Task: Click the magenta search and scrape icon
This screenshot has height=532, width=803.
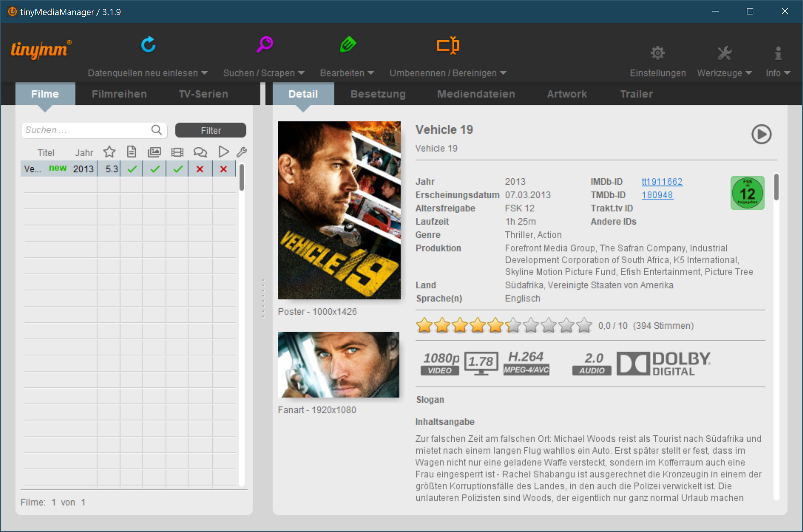Action: (264, 44)
